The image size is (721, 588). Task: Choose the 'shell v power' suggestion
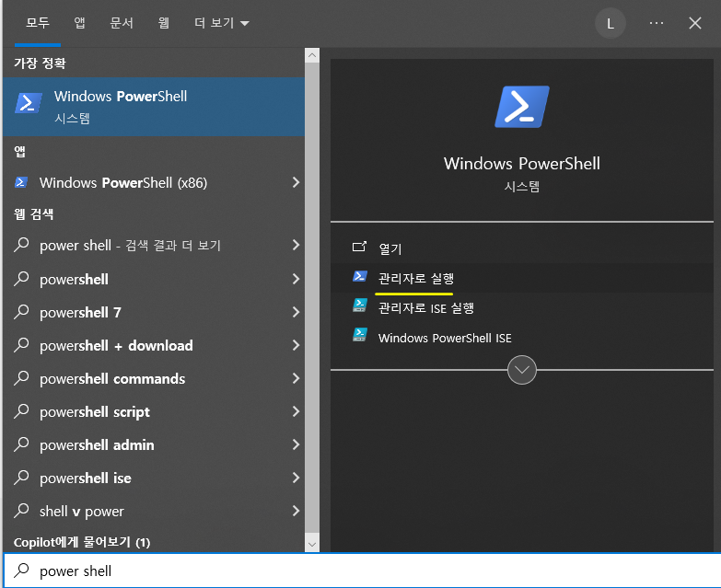[x=154, y=511]
